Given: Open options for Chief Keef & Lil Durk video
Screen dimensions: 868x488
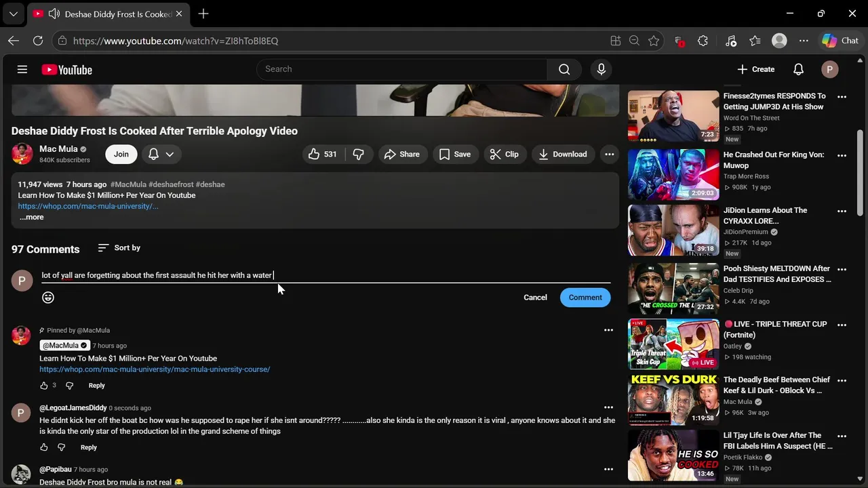Looking at the screenshot, I should pyautogui.click(x=842, y=380).
